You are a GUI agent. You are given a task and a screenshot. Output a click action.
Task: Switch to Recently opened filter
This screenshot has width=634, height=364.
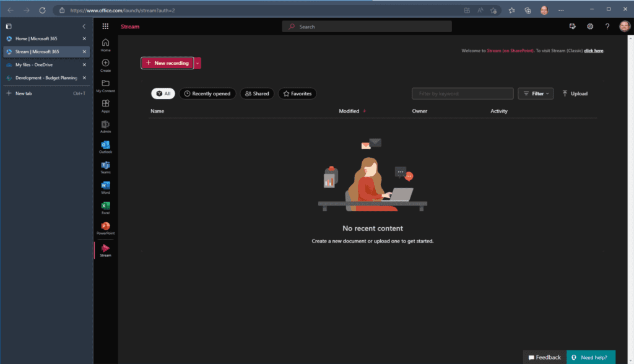click(x=209, y=93)
